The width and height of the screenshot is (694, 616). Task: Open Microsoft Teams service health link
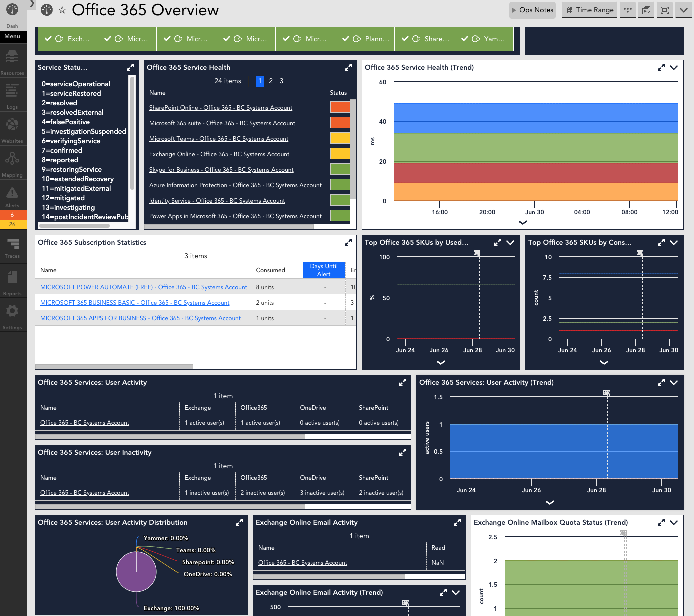[x=219, y=139]
